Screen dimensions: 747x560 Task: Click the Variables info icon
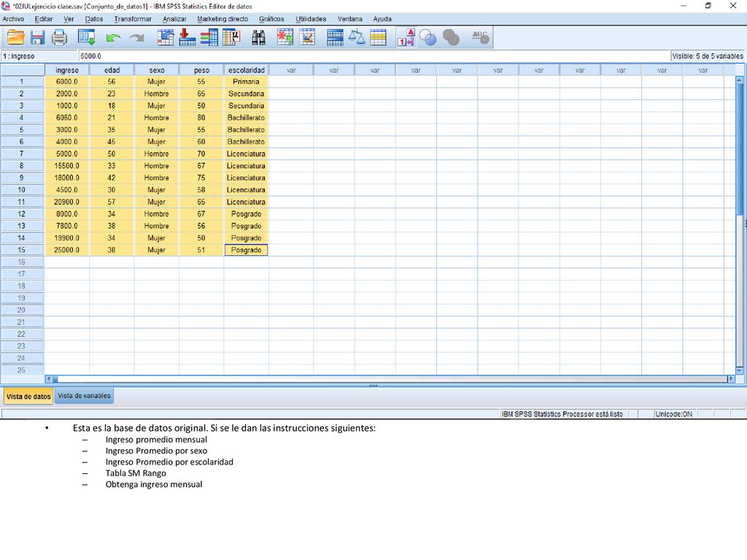pyautogui.click(x=209, y=37)
